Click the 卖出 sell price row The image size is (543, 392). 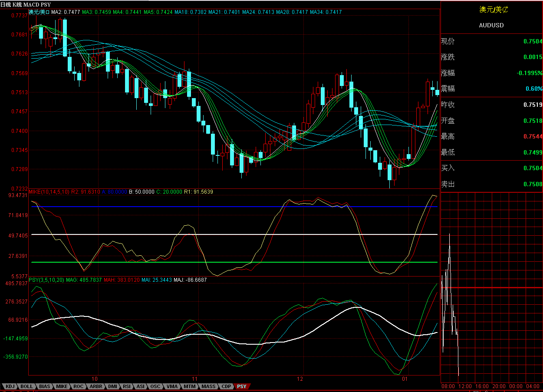(x=491, y=184)
